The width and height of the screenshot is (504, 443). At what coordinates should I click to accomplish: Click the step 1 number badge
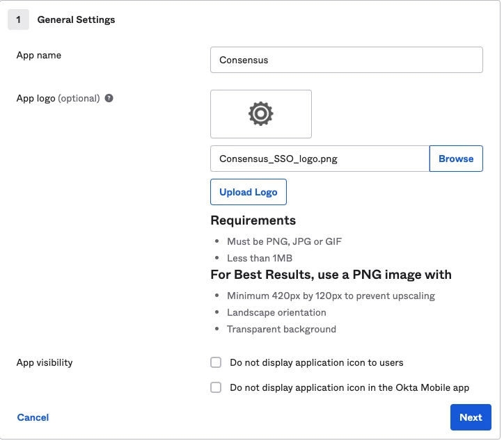coord(18,19)
